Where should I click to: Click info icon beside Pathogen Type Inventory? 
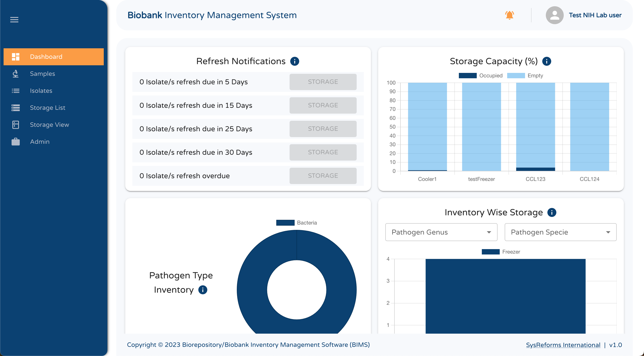tap(203, 290)
